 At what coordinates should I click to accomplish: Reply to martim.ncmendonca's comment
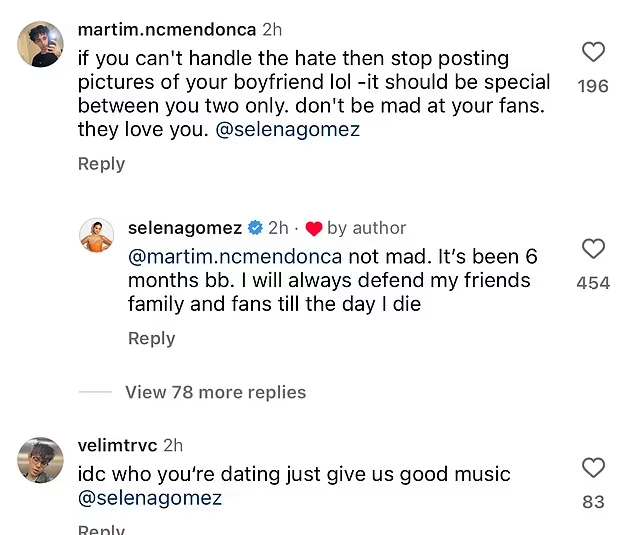(x=101, y=164)
